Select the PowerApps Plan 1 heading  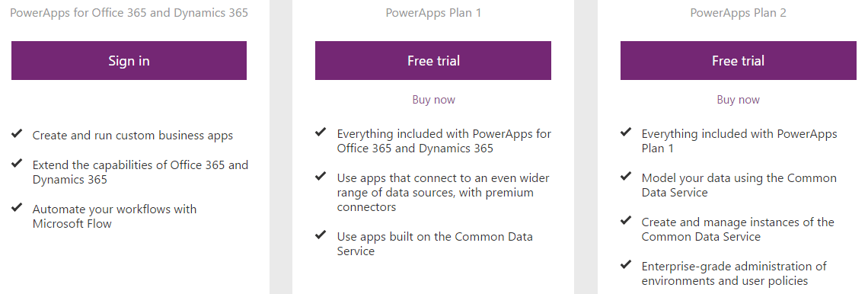pos(433,12)
